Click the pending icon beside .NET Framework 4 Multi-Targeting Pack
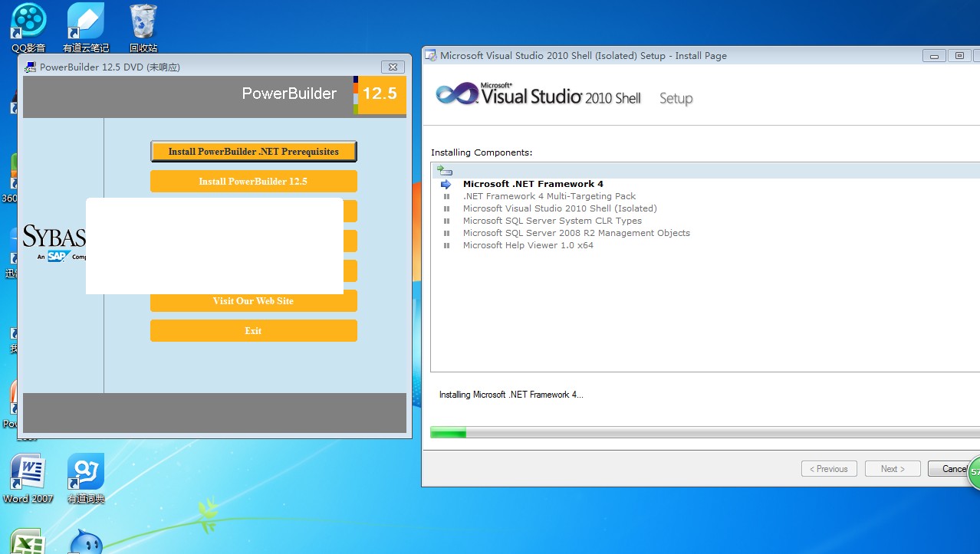Screen dimensions: 980x554 pyautogui.click(x=446, y=196)
